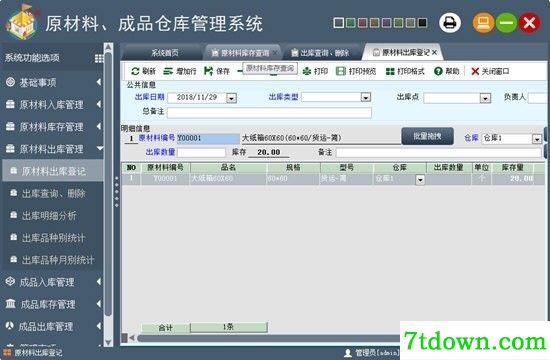Open 原材料出库登记 in sidebar

(x=53, y=171)
